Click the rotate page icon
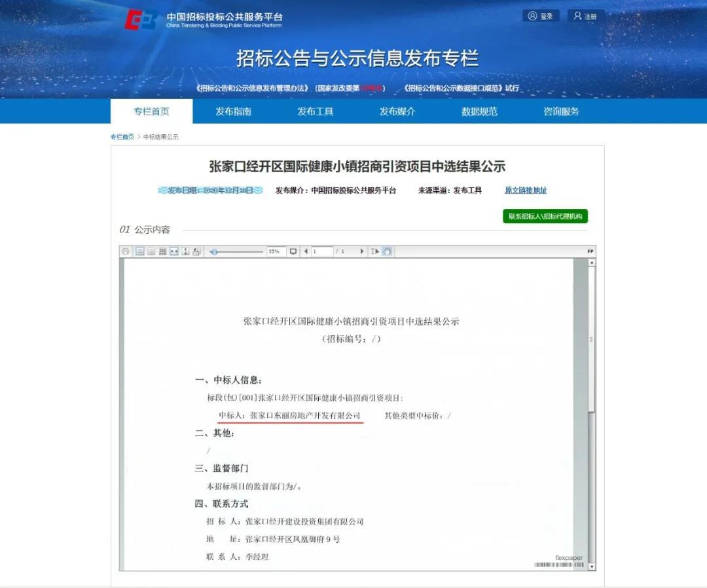The image size is (707, 588). pyautogui.click(x=196, y=251)
